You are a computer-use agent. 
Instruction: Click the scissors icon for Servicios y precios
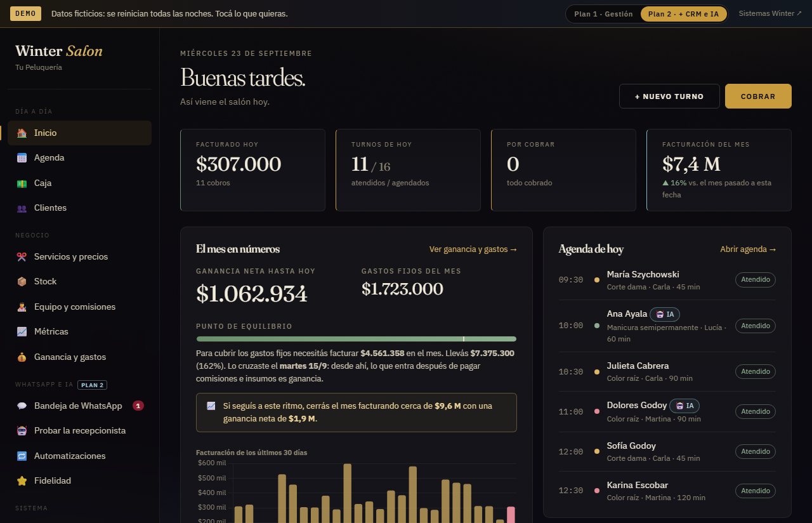(22, 257)
